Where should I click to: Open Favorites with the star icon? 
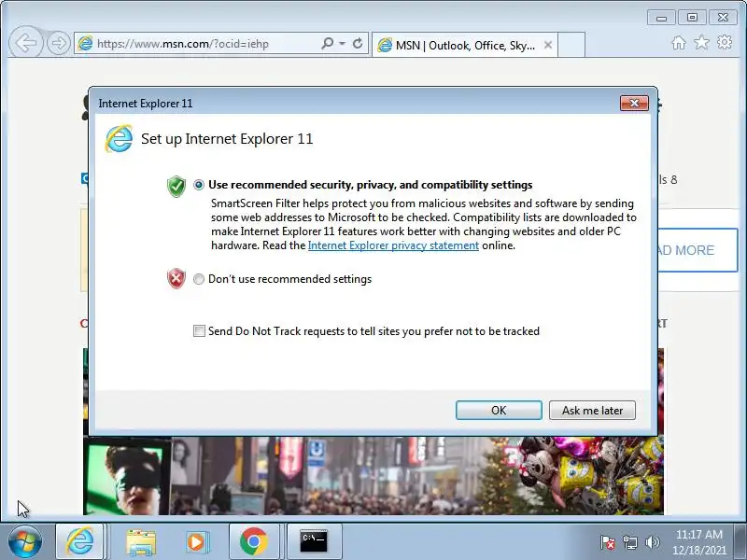tap(701, 43)
